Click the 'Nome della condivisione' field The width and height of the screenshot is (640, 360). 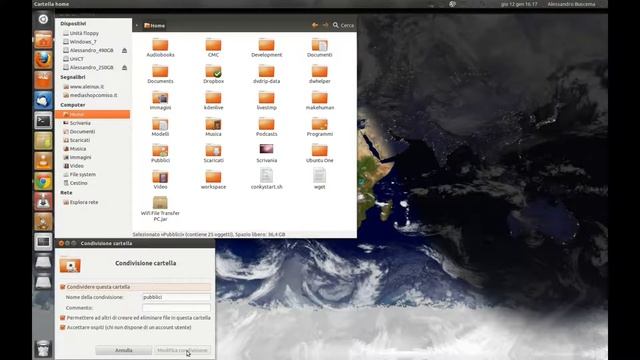[x=176, y=297]
